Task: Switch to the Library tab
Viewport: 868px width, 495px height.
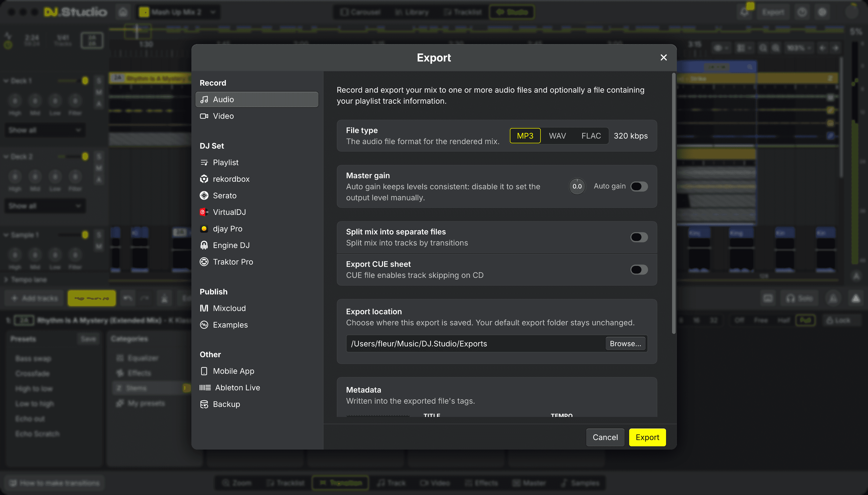Action: point(412,12)
